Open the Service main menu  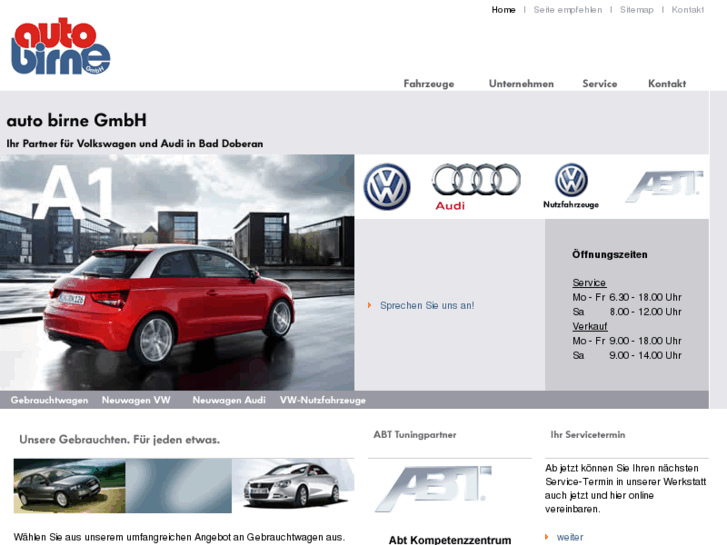point(600,84)
